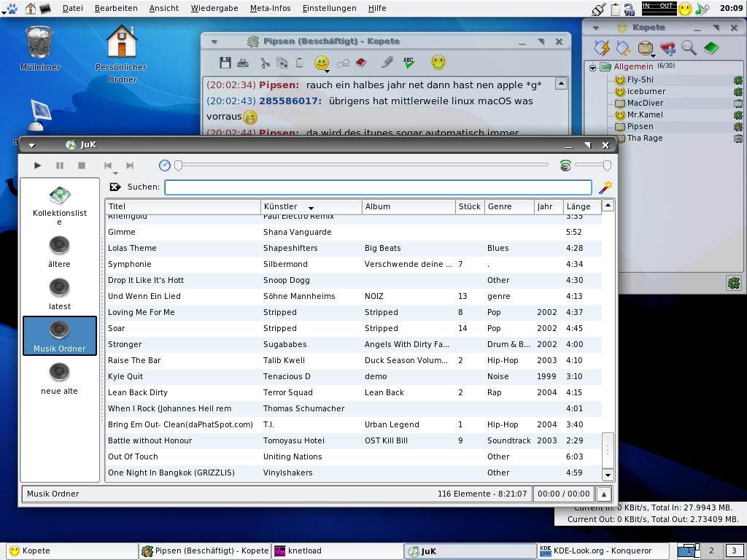The height and width of the screenshot is (560, 747).
Task: Select the track Battle without Honour
Action: 353,441
